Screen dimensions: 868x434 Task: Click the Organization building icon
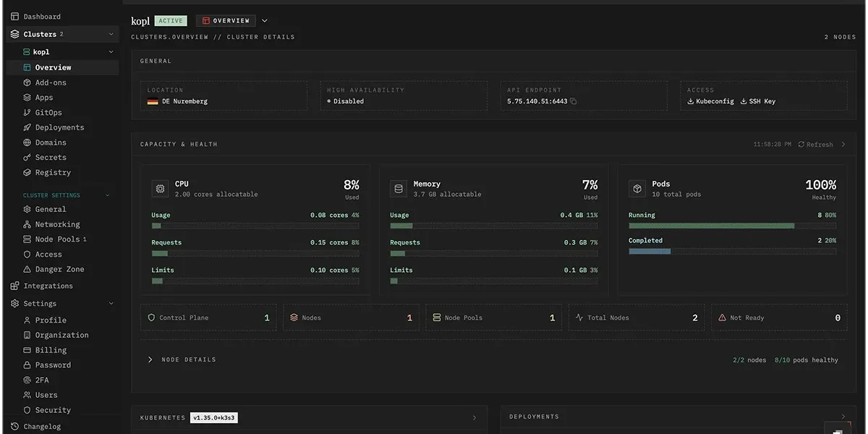27,335
